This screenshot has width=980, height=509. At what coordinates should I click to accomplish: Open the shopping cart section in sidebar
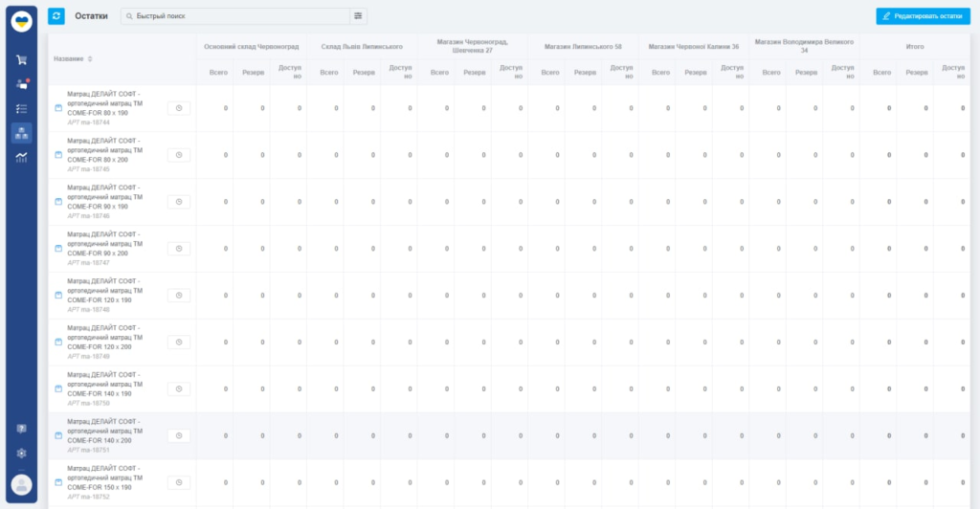21,59
